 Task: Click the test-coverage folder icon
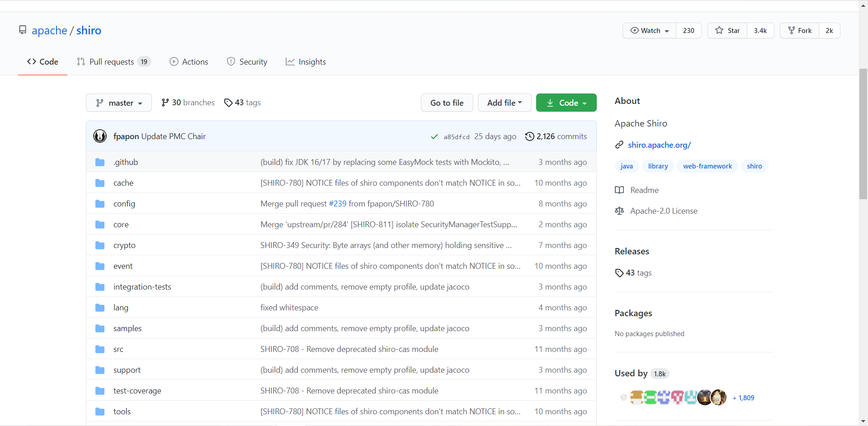tap(100, 391)
